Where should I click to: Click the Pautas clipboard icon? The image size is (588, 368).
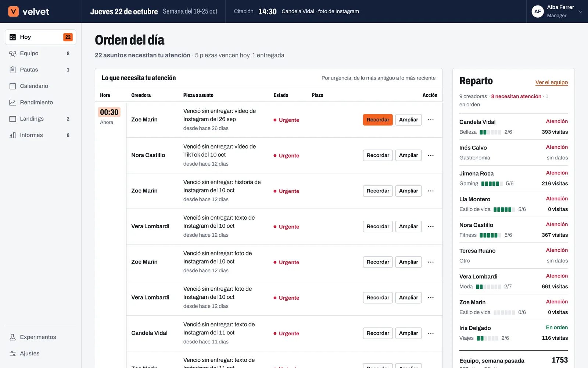[x=12, y=70]
